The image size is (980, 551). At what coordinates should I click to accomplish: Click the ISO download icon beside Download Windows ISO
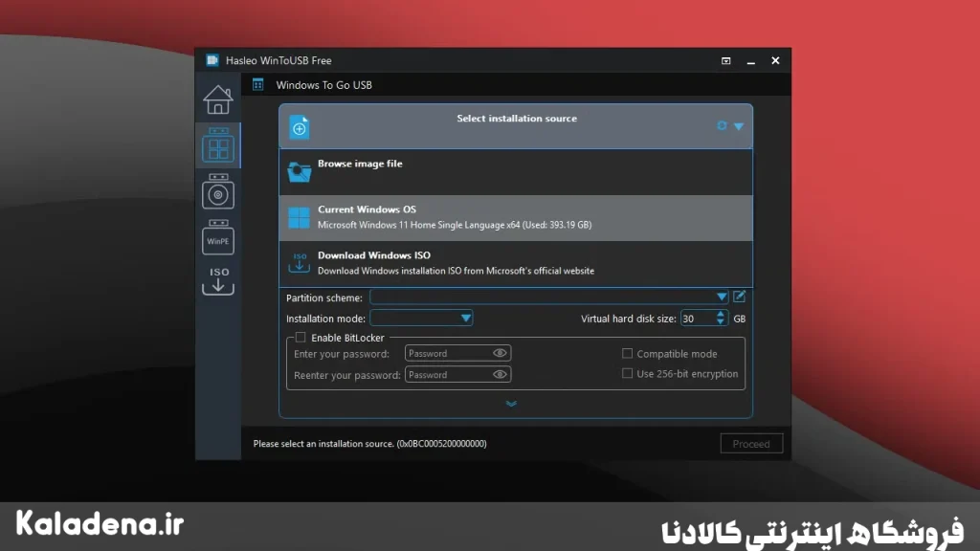click(300, 262)
